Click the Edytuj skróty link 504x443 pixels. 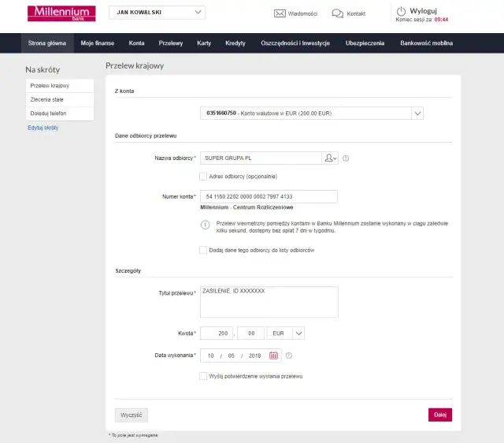pyautogui.click(x=43, y=128)
